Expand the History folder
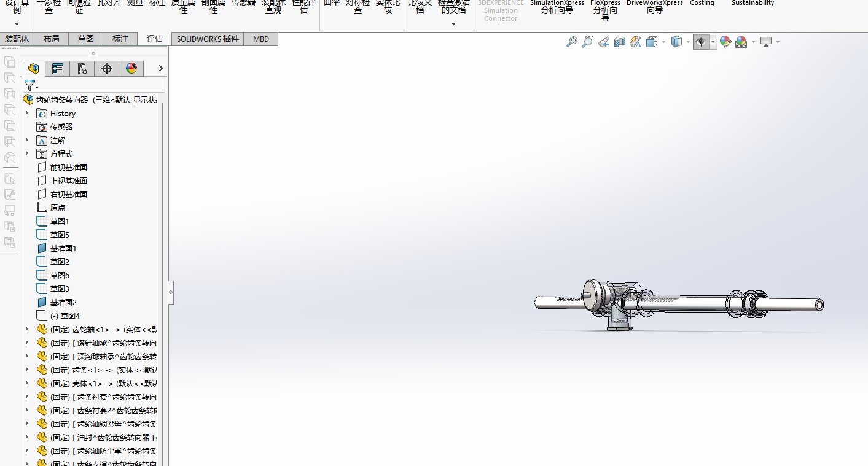The image size is (868, 466). pos(26,113)
